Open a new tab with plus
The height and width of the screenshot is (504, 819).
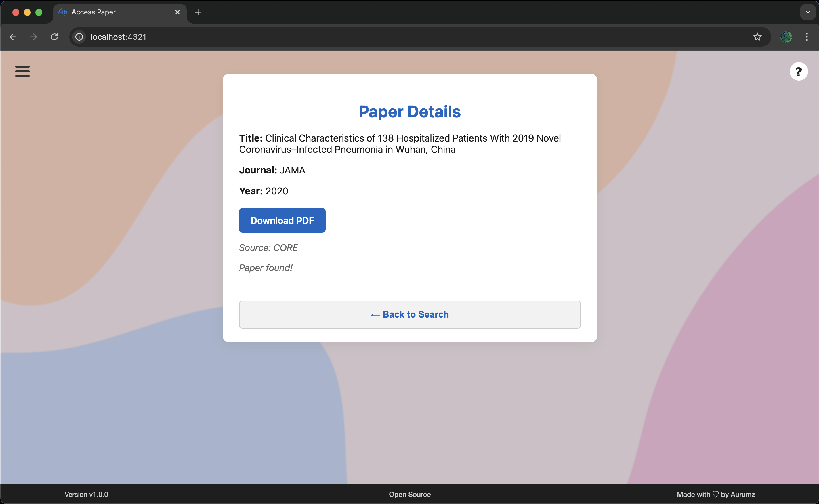[x=198, y=12]
